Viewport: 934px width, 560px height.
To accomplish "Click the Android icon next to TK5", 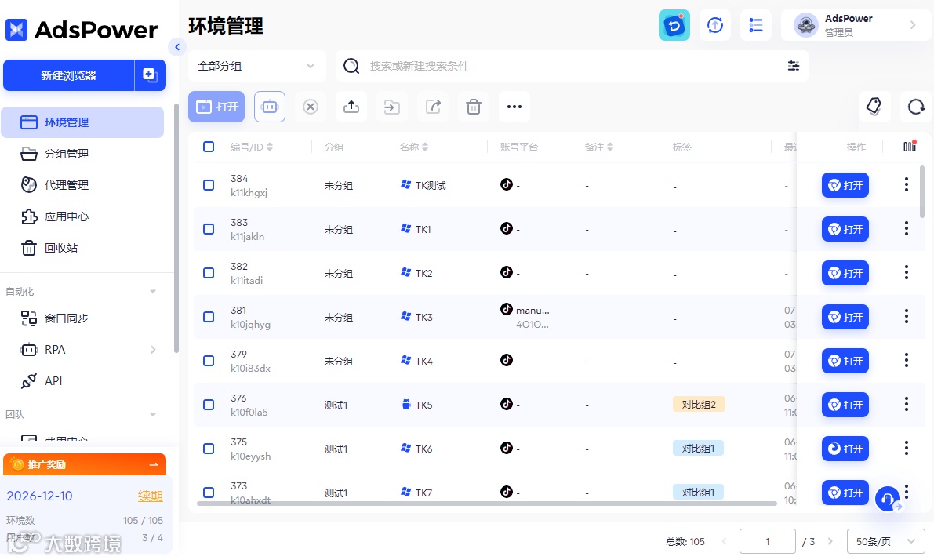I will pyautogui.click(x=405, y=405).
